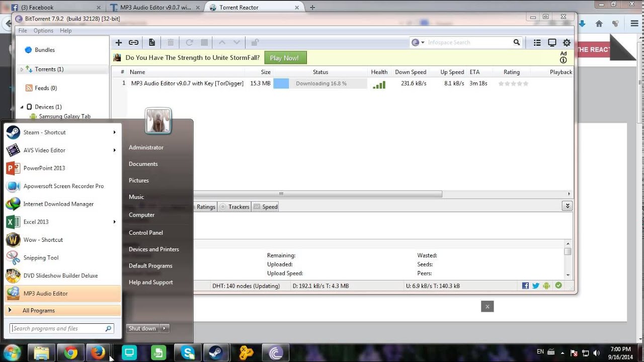Open the File menu in BitTorrent
This screenshot has height=362, width=644.
(x=23, y=31)
